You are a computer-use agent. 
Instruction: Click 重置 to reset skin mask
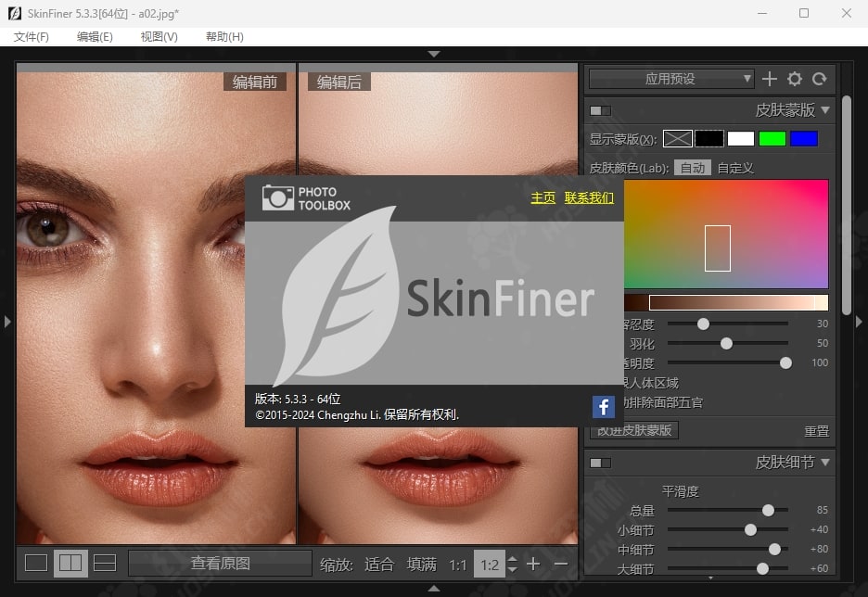(816, 431)
